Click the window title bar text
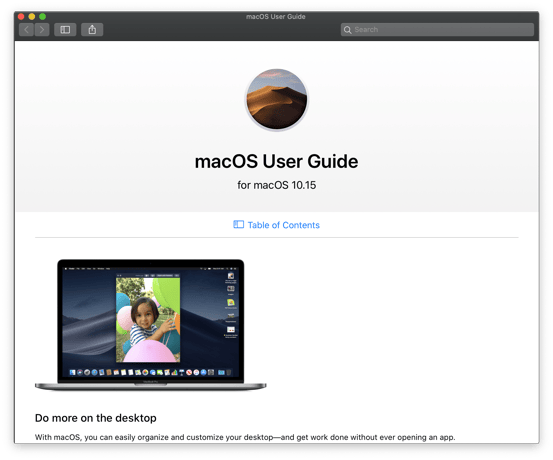The width and height of the screenshot is (553, 460). (x=276, y=17)
